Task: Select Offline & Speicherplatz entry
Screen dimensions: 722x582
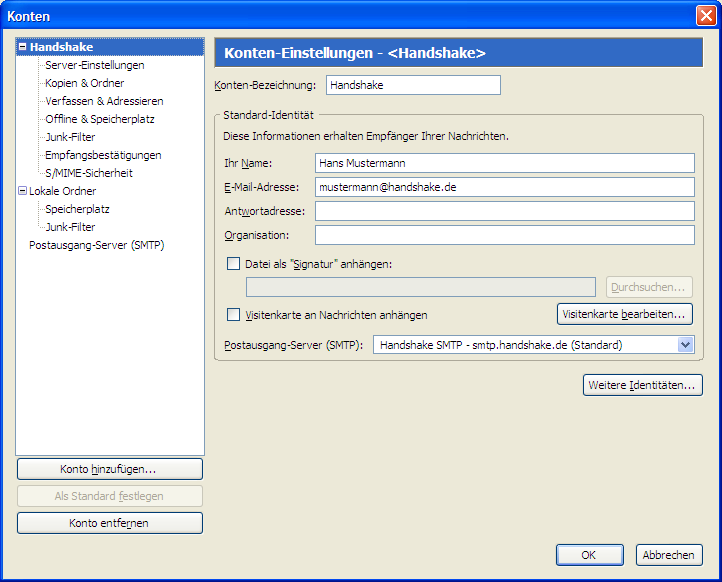Action: (x=99, y=119)
